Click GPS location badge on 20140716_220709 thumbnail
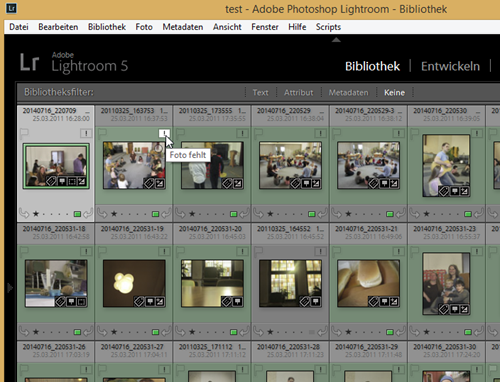Viewport: 500px width, 382px height. click(62, 181)
